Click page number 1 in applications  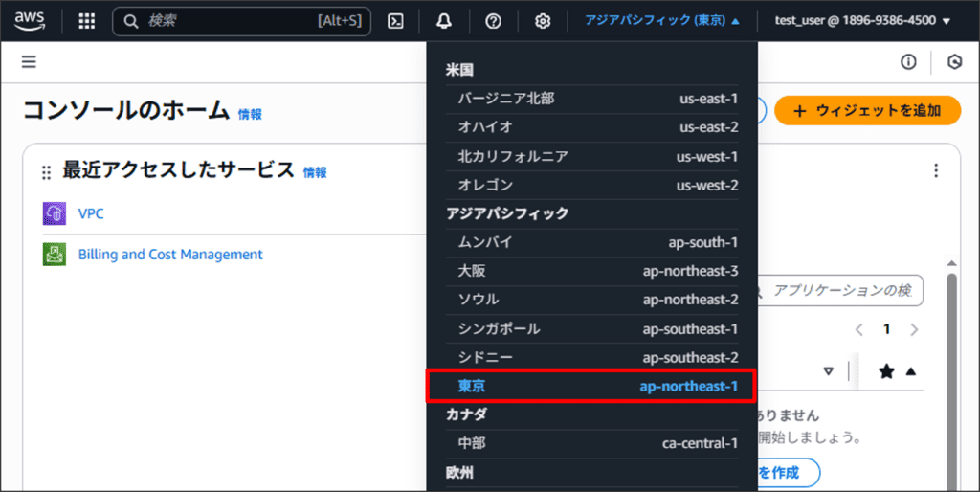(886, 329)
